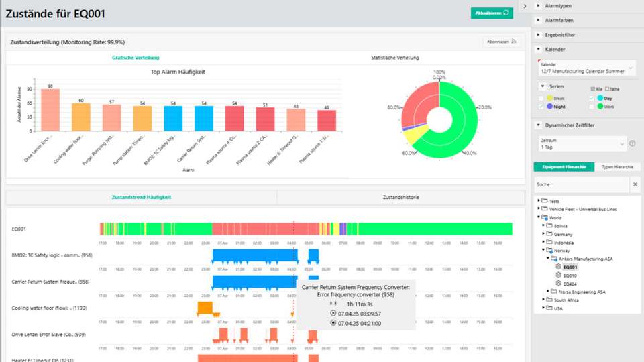Toggle the Break series checkbox
The height and width of the screenshot is (362, 644).
[x=541, y=99]
